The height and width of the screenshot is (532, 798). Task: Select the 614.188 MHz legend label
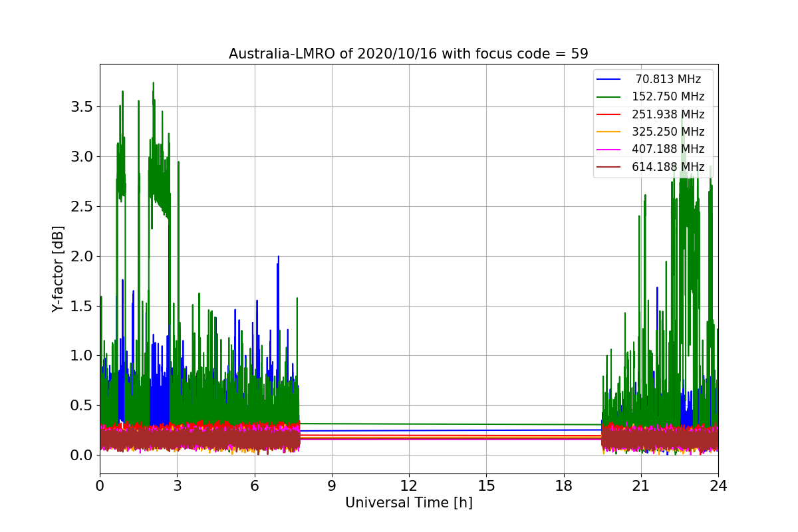(x=668, y=167)
